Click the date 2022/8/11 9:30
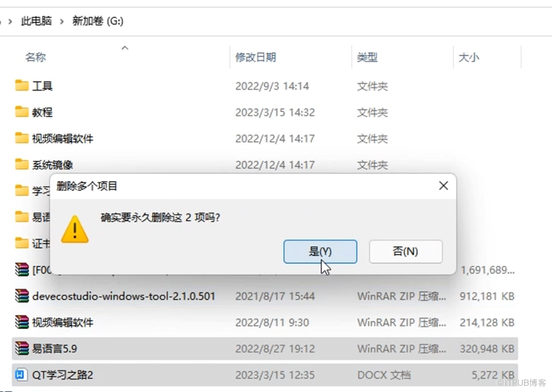The height and width of the screenshot is (392, 552). coord(272,322)
